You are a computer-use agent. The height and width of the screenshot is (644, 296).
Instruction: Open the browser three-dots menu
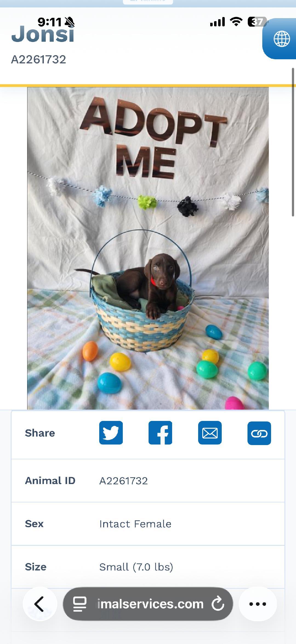(x=258, y=604)
